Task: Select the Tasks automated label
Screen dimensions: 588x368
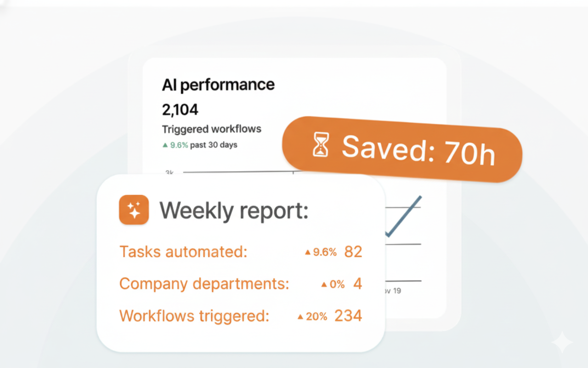Action: tap(183, 252)
